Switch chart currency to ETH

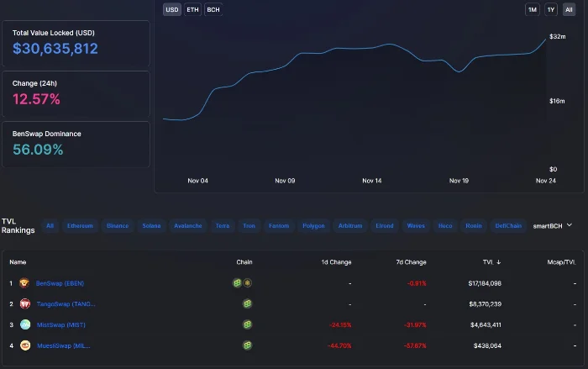[192, 10]
